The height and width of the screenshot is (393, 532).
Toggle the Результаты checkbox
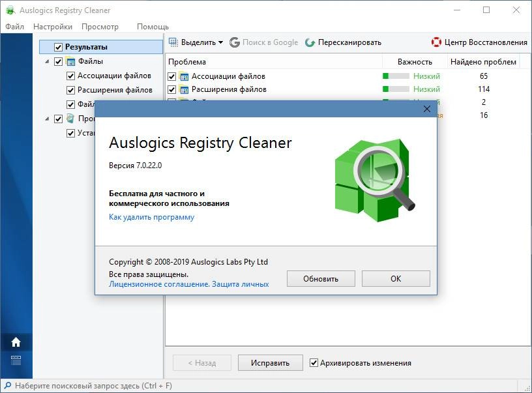tap(59, 47)
